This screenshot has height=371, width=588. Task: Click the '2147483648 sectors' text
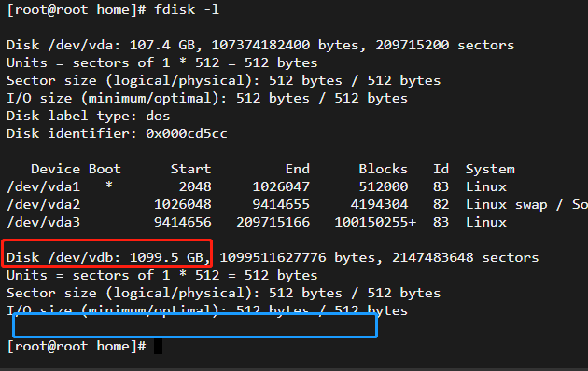pyautogui.click(x=465, y=257)
